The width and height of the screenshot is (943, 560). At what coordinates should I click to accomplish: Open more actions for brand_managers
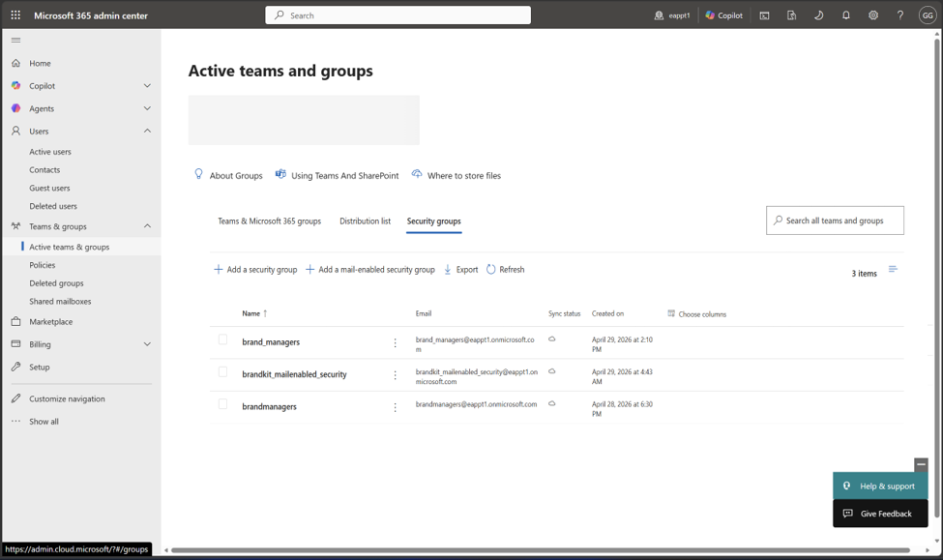coord(396,342)
